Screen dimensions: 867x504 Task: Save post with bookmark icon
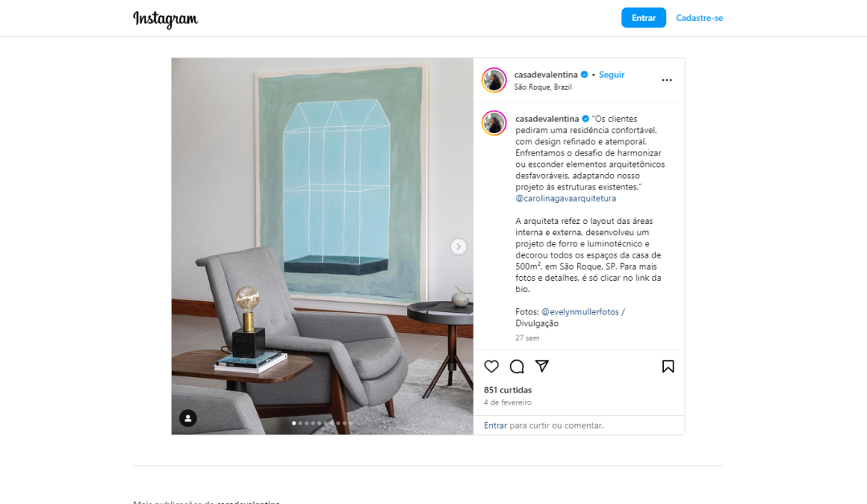[x=668, y=367]
